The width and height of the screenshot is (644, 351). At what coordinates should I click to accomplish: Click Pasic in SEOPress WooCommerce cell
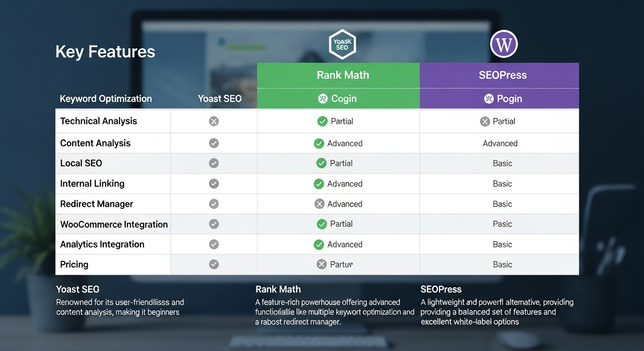tap(502, 224)
